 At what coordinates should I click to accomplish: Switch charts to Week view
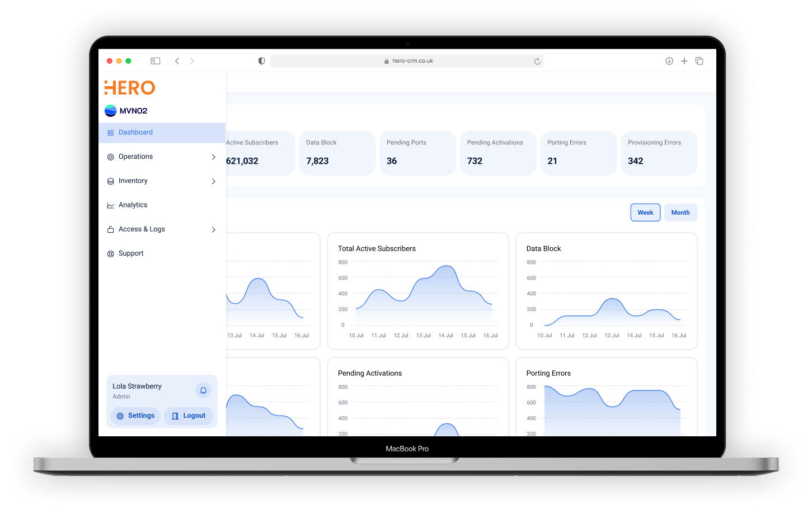[645, 213]
